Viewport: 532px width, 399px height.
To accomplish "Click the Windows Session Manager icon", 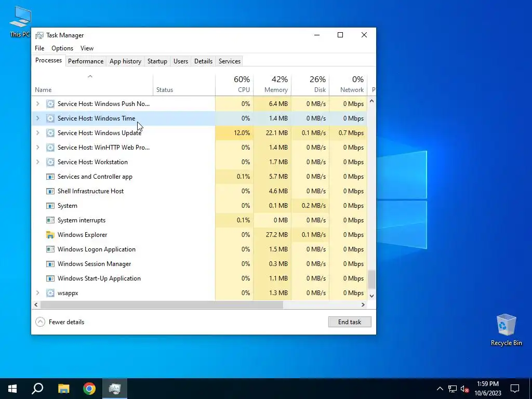I will pyautogui.click(x=50, y=264).
